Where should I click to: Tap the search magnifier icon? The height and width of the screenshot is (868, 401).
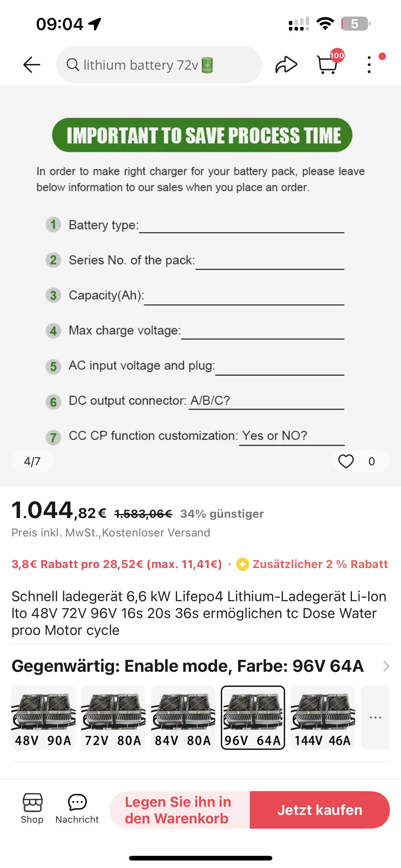pos(72,65)
